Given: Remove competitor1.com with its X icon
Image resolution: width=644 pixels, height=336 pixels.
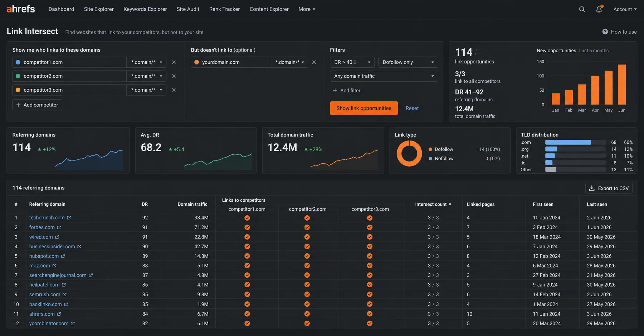Looking at the screenshot, I should tap(174, 62).
